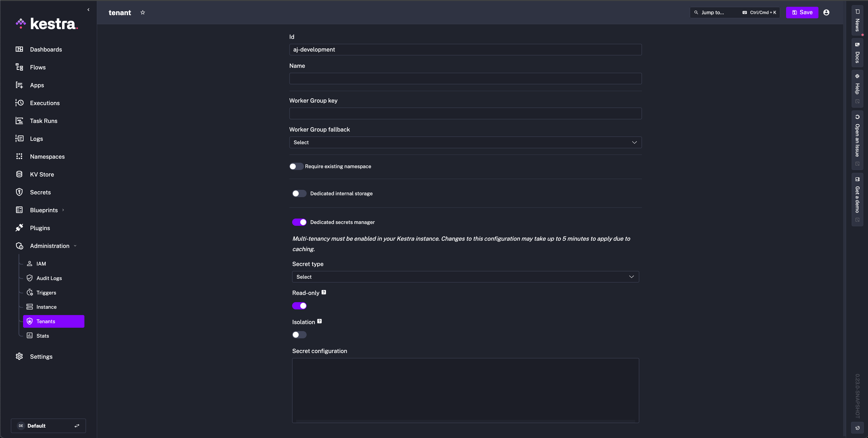868x438 pixels.
Task: Click the Read-only help question icon
Action: pyautogui.click(x=324, y=292)
